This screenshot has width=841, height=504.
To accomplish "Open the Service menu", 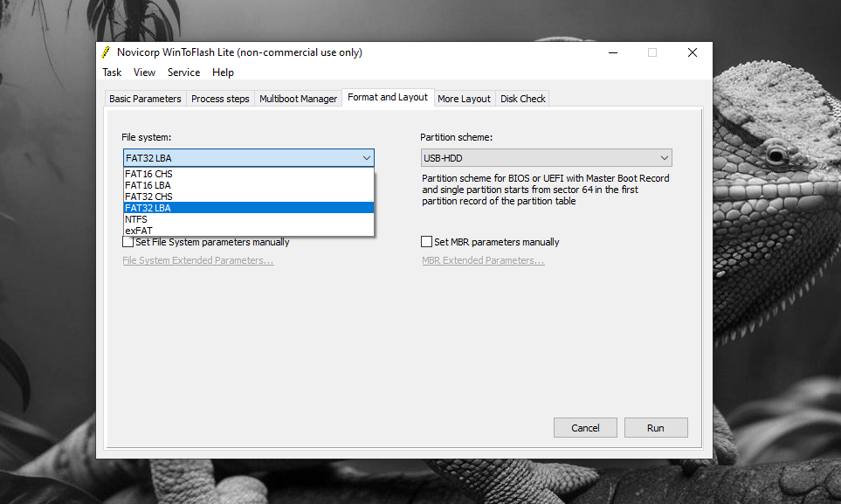I will coord(183,72).
